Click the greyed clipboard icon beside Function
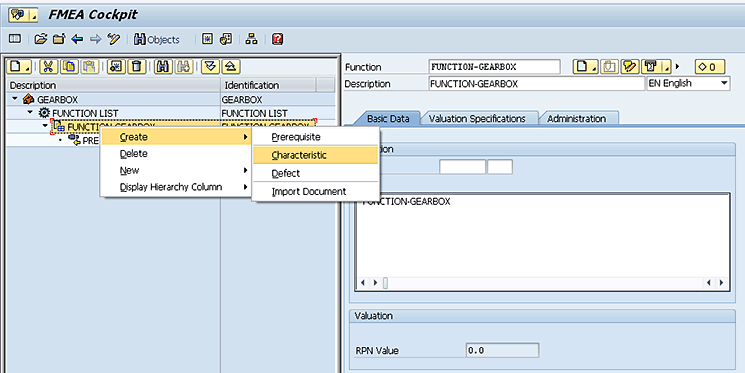 609,67
